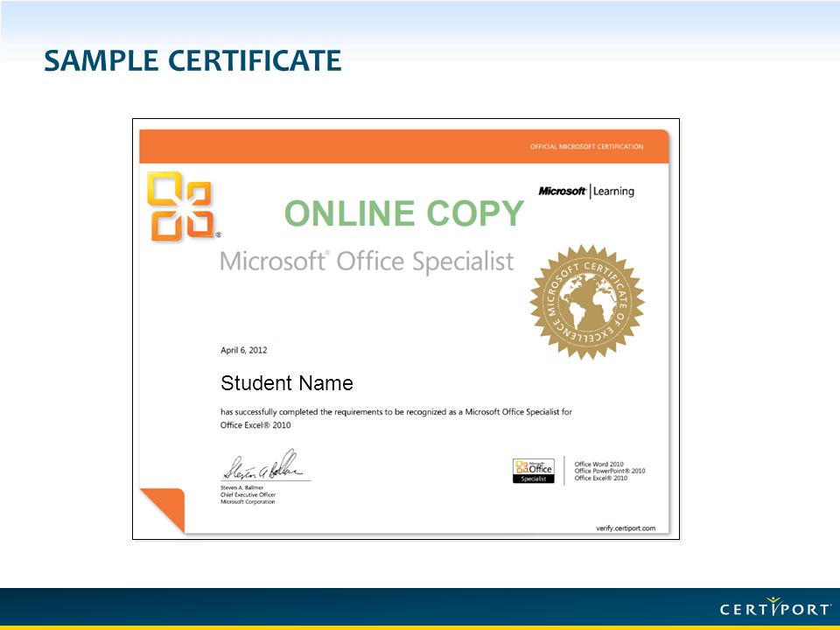Click the date April 6, 2012
This screenshot has width=840, height=630.
(244, 350)
